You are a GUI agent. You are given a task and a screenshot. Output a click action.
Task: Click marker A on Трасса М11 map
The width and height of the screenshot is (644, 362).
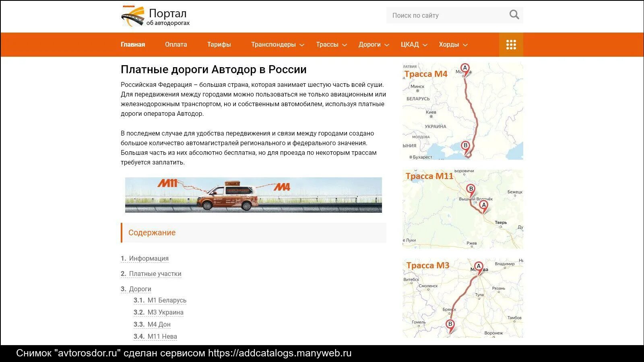pos(484,207)
